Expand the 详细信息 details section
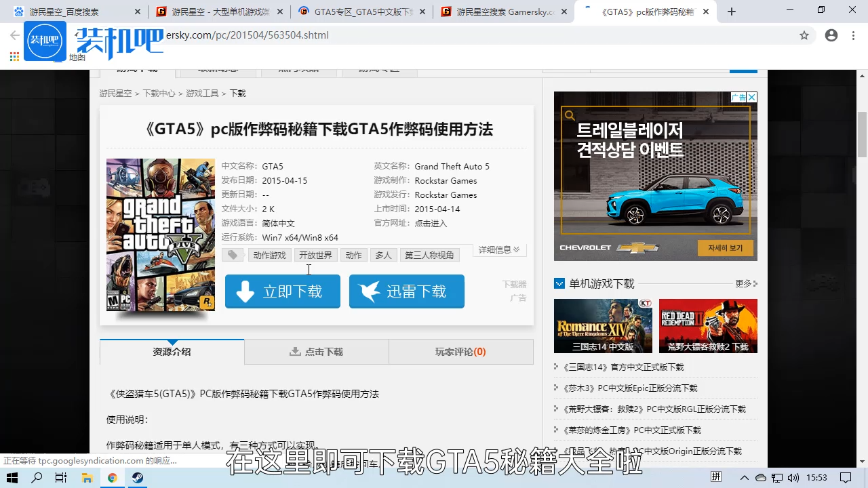 [499, 250]
